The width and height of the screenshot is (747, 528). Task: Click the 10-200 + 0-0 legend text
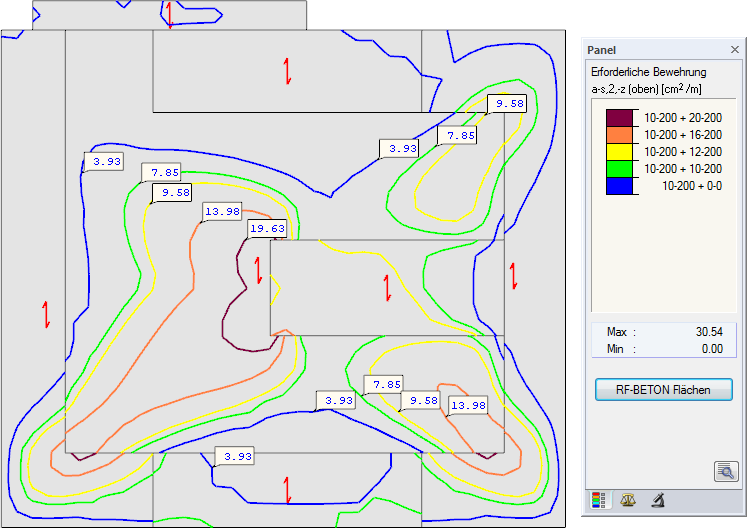point(692,186)
